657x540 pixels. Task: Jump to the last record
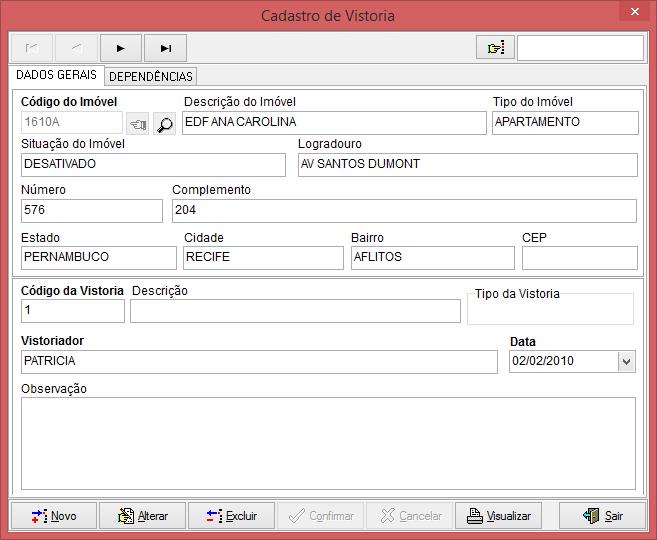(x=166, y=48)
